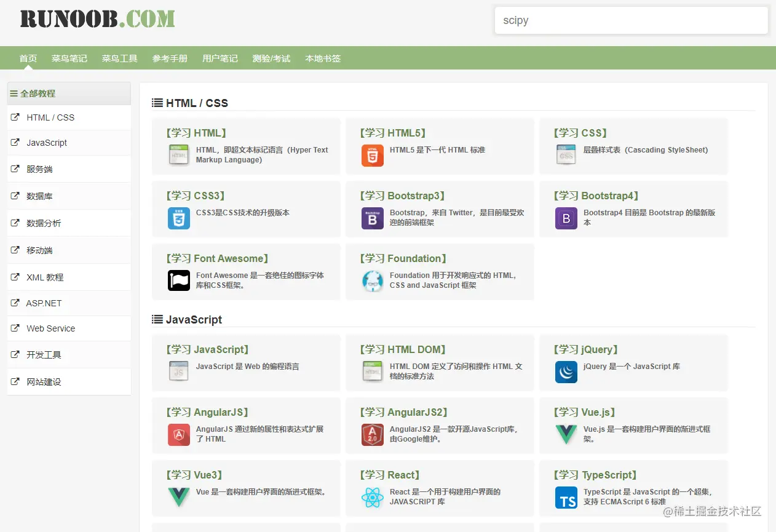The image size is (776, 532).
Task: Open the 【学习 Font Awesome】 title link
Action: [x=217, y=258]
